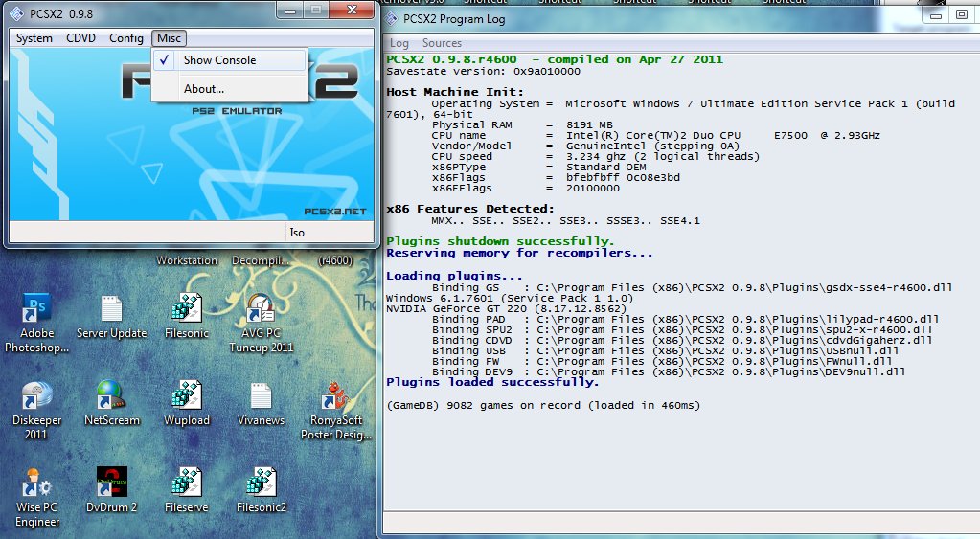Viewport: 980px width, 539px height.
Task: Click the PCSX2 window icon in title bar
Action: coord(17,13)
